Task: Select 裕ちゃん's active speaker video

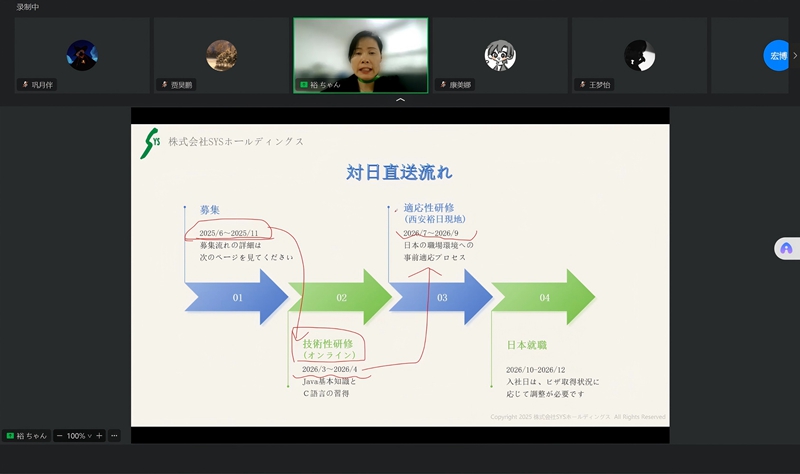Action: [x=360, y=55]
